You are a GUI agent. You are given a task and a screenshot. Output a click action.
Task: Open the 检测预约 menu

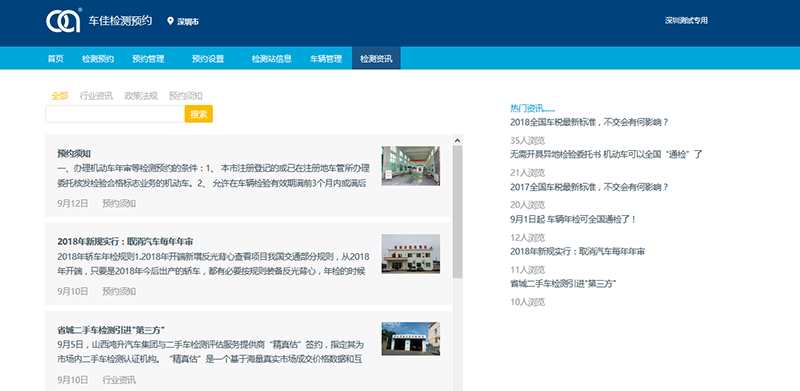pyautogui.click(x=98, y=59)
